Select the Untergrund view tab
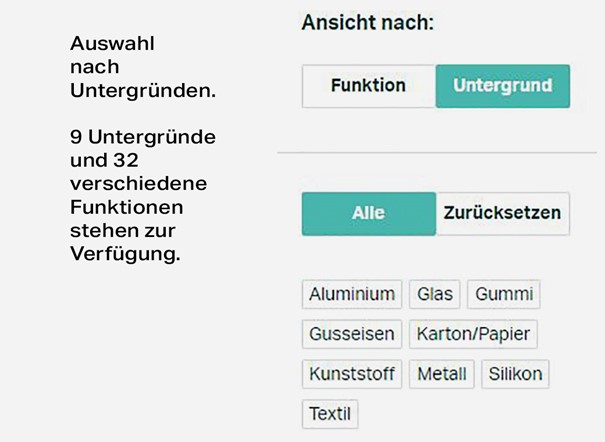Screen dimensions: 605x442 pyautogui.click(x=503, y=86)
